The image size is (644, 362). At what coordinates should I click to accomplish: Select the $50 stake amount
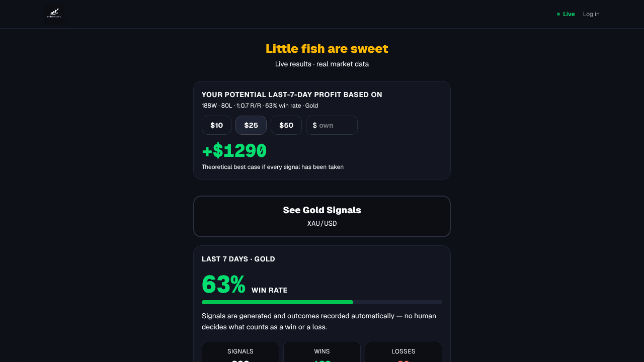pos(286,125)
